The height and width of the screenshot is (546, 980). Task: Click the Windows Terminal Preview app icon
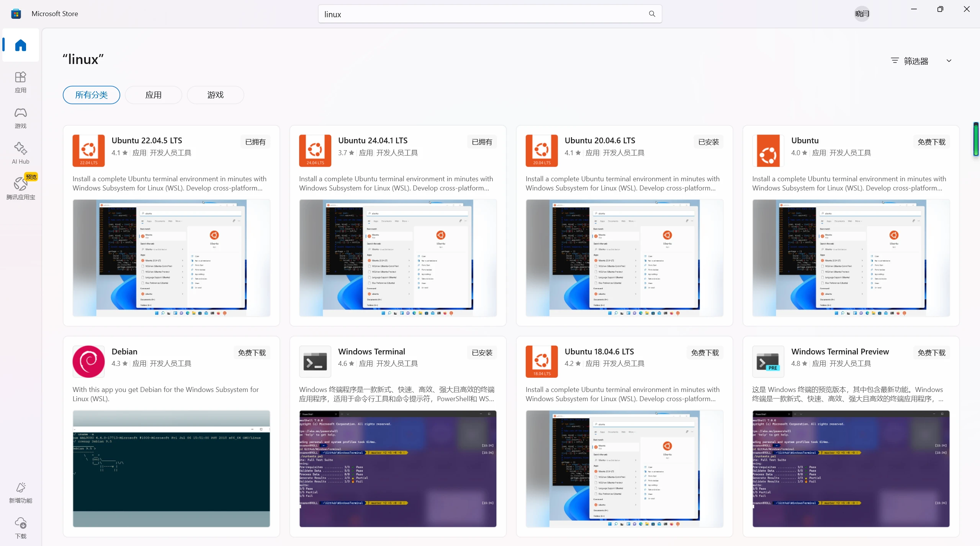point(768,361)
